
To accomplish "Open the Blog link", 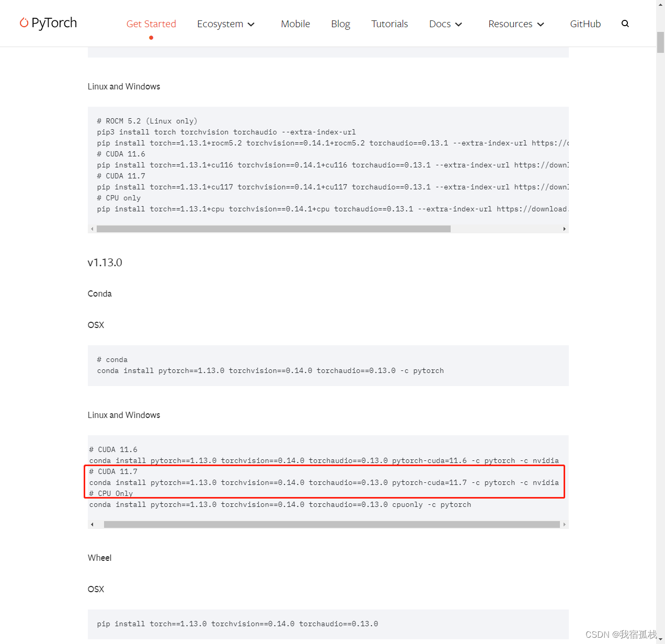I will (340, 24).
